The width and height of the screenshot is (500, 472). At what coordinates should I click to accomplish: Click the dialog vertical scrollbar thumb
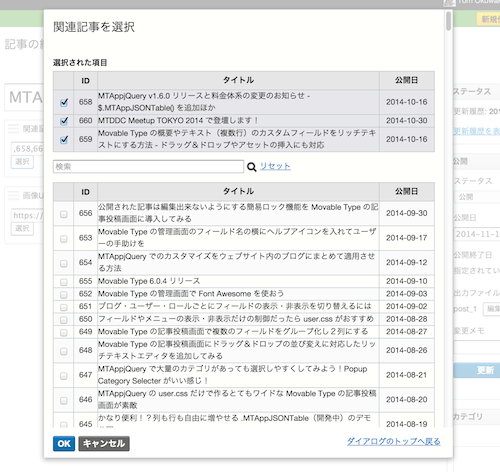point(449,21)
